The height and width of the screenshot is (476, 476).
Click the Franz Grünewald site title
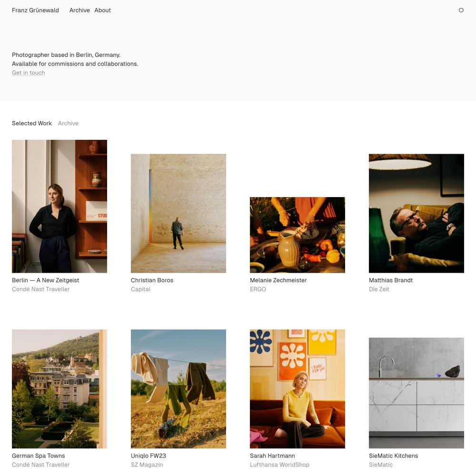pyautogui.click(x=36, y=10)
